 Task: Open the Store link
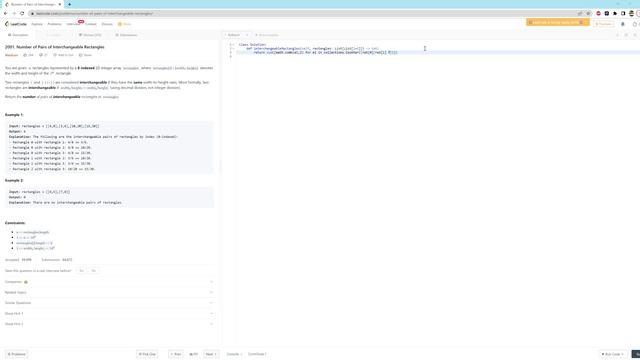tap(124, 24)
